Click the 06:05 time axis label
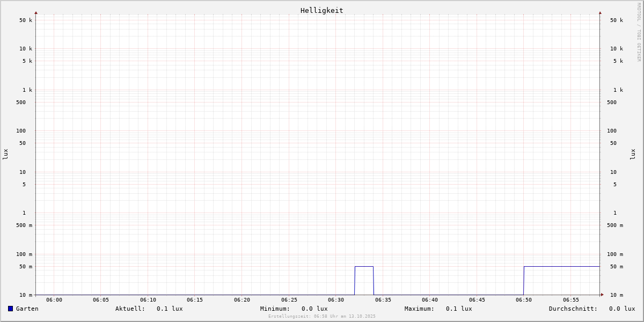Viewport: 644px width, 322px height. 101,300
